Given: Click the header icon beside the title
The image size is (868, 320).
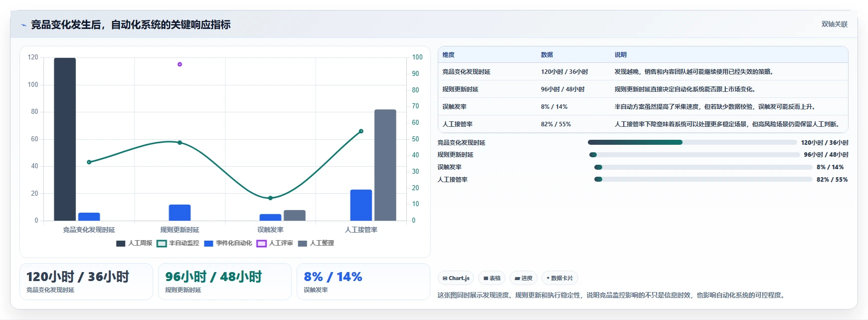Looking at the screenshot, I should click(x=23, y=25).
